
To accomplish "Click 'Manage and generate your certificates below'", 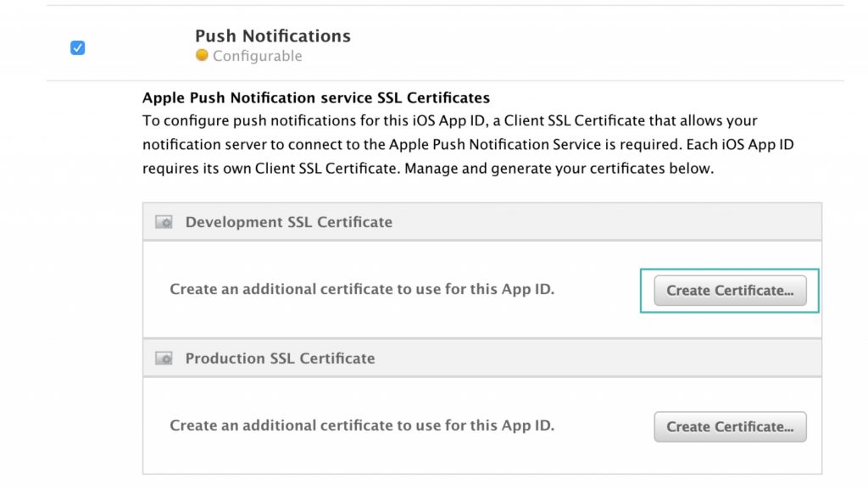I will click(559, 168).
